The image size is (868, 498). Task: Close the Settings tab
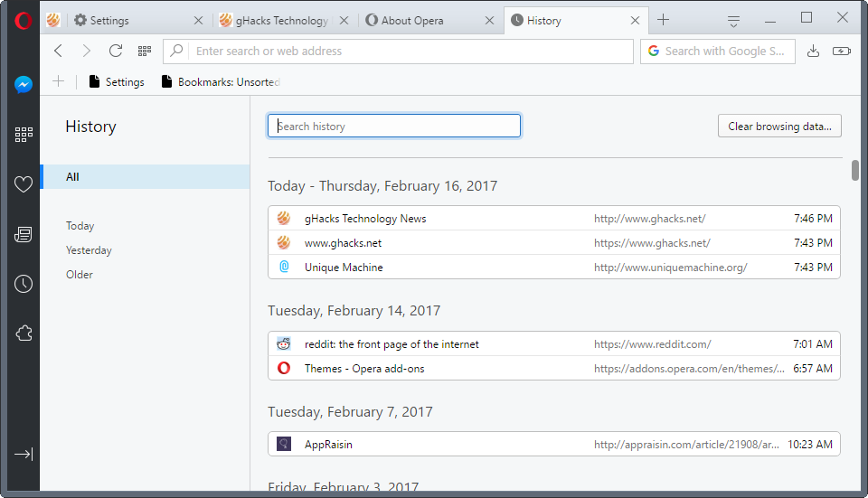pos(198,21)
